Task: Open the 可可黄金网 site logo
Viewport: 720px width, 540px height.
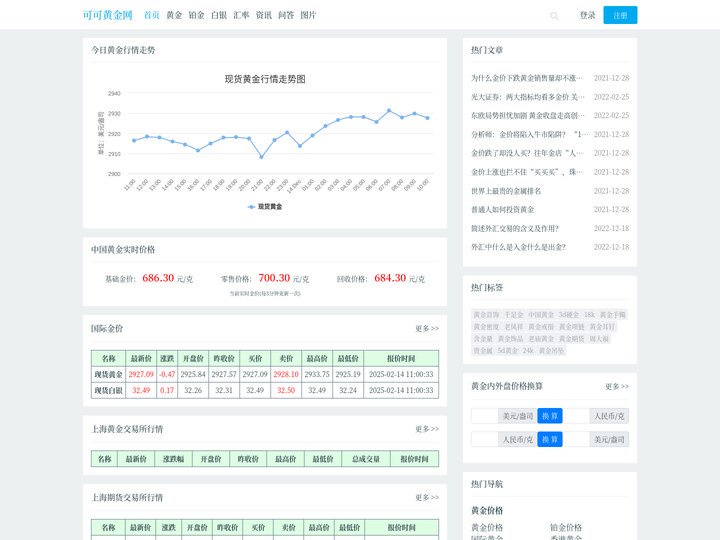Action: (107, 15)
